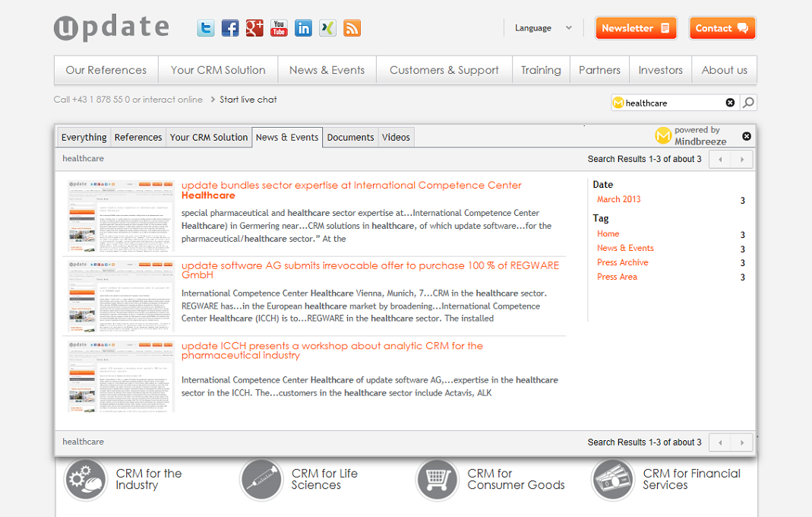Viewport: 812px width, 517px height.
Task: Click the update logo
Action: tap(112, 28)
